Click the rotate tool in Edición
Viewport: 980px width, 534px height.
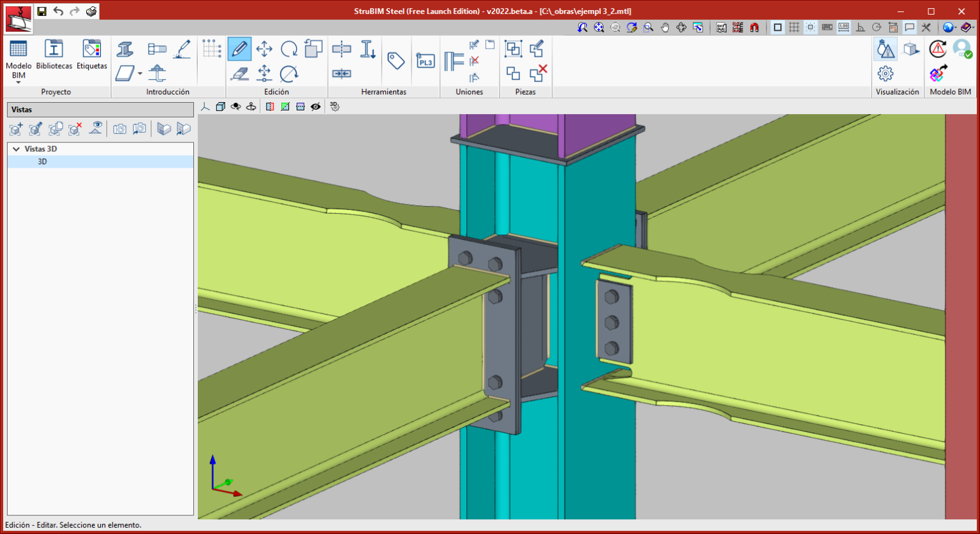coord(289,48)
